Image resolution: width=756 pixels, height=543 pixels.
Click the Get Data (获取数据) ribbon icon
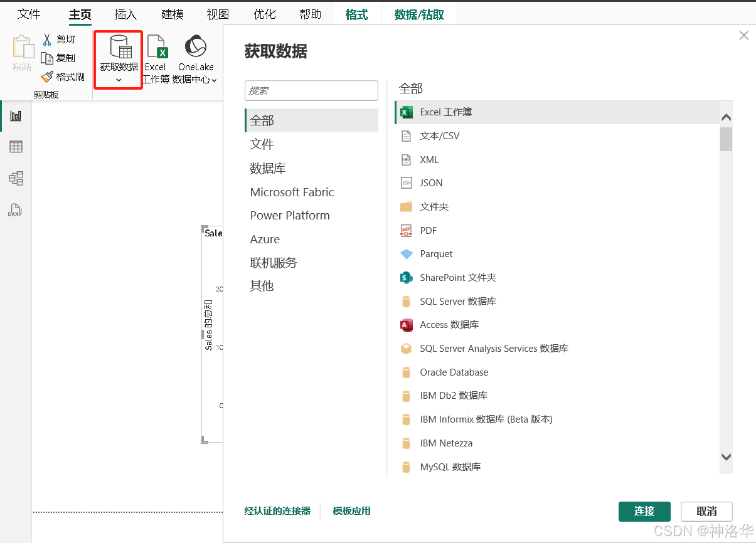pos(119,48)
